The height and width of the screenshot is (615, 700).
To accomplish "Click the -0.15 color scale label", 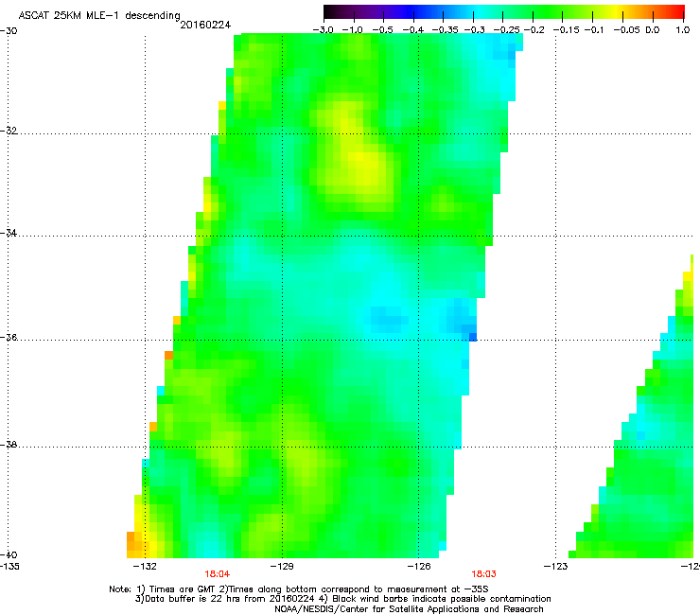I will coord(566,30).
